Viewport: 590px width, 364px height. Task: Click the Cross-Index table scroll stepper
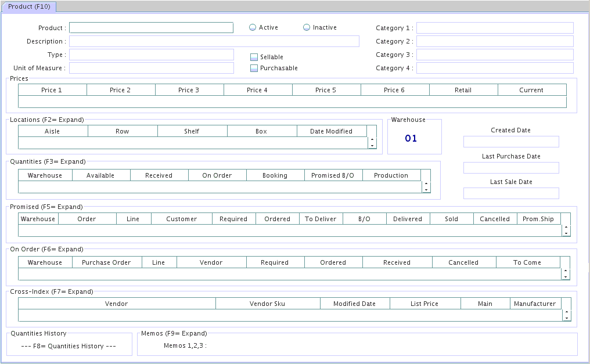(x=567, y=315)
